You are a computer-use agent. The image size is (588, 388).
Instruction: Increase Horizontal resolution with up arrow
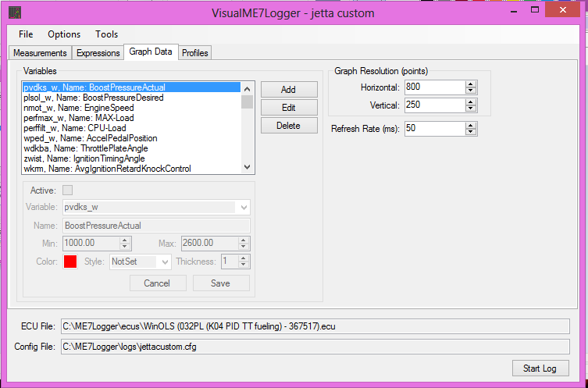(x=471, y=84)
